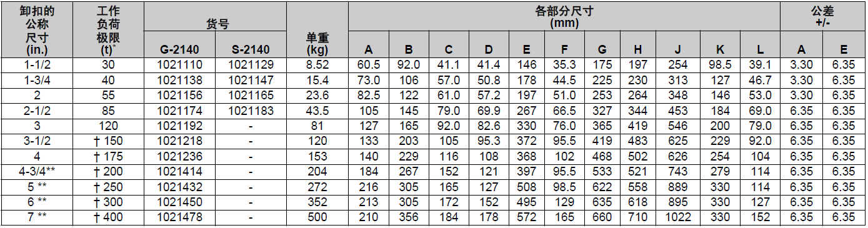Click the J dimension value 1022

coord(677,217)
